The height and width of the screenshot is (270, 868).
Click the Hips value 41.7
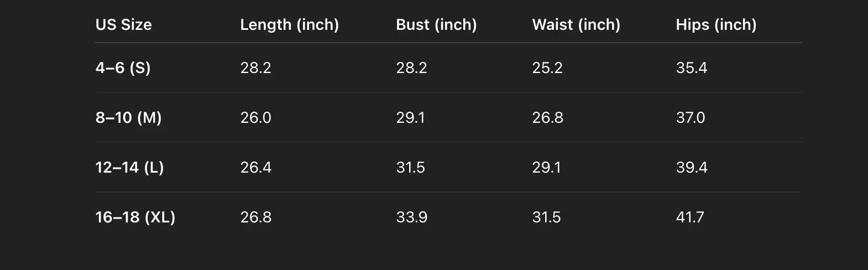[x=690, y=217]
